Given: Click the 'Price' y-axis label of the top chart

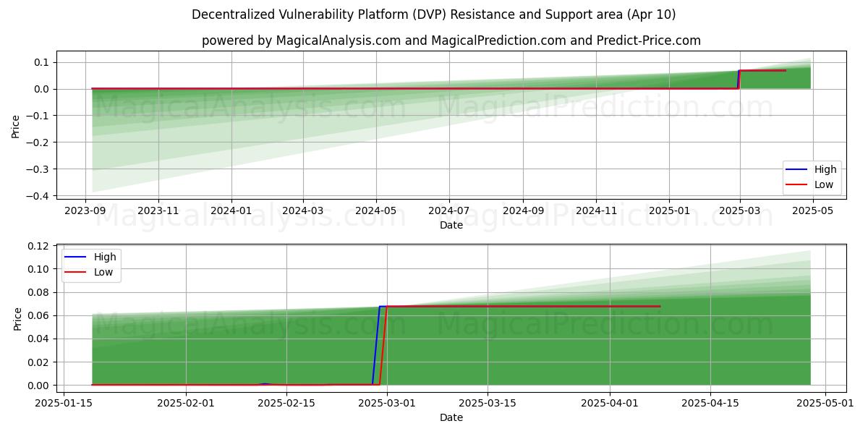Looking at the screenshot, I should pyautogui.click(x=16, y=127).
